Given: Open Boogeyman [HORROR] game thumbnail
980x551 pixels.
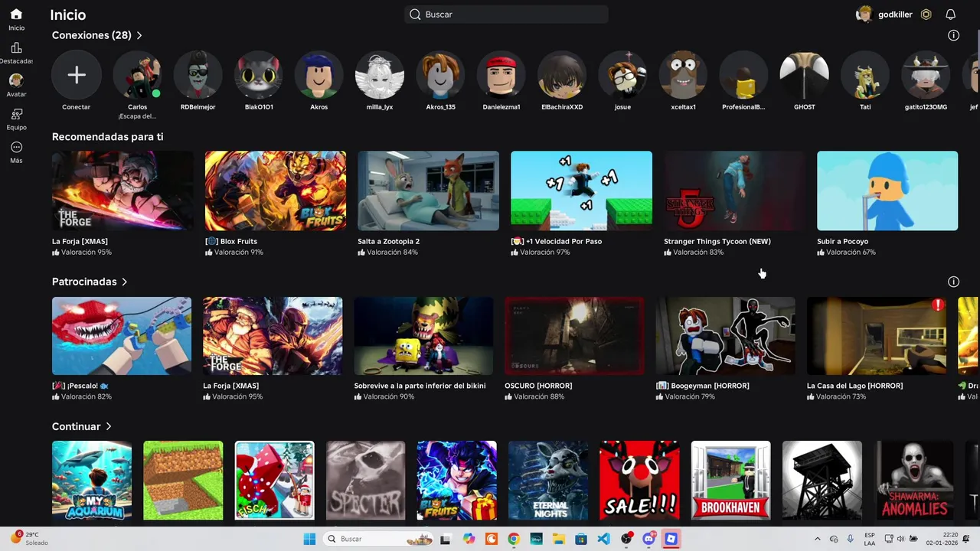Looking at the screenshot, I should (725, 336).
